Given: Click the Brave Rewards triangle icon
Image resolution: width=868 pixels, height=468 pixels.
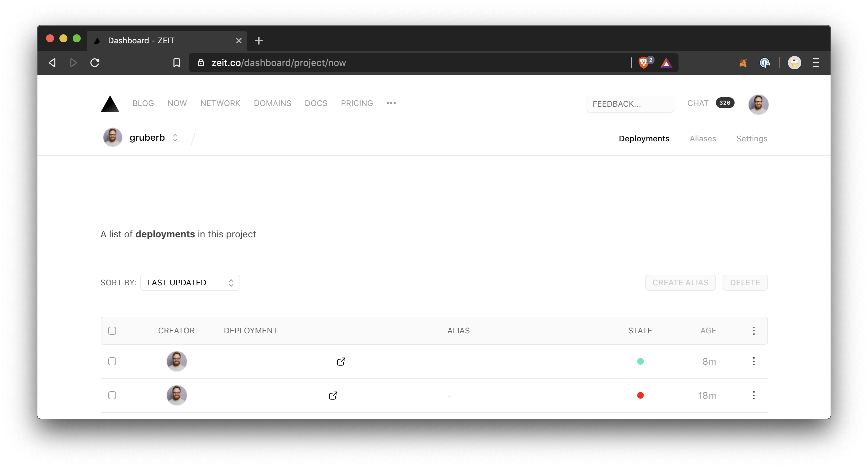Looking at the screenshot, I should (x=666, y=63).
